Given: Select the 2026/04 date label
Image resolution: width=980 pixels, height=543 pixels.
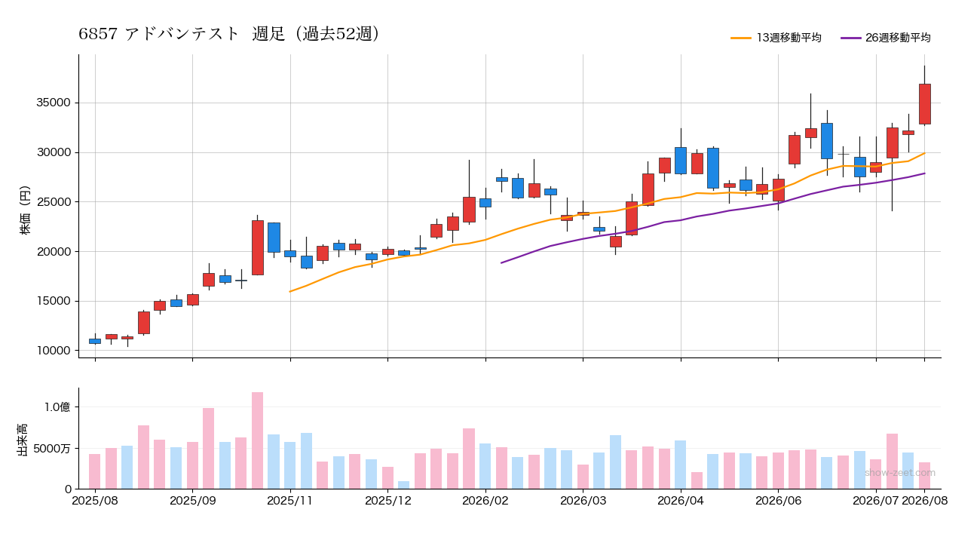Looking at the screenshot, I should (681, 499).
